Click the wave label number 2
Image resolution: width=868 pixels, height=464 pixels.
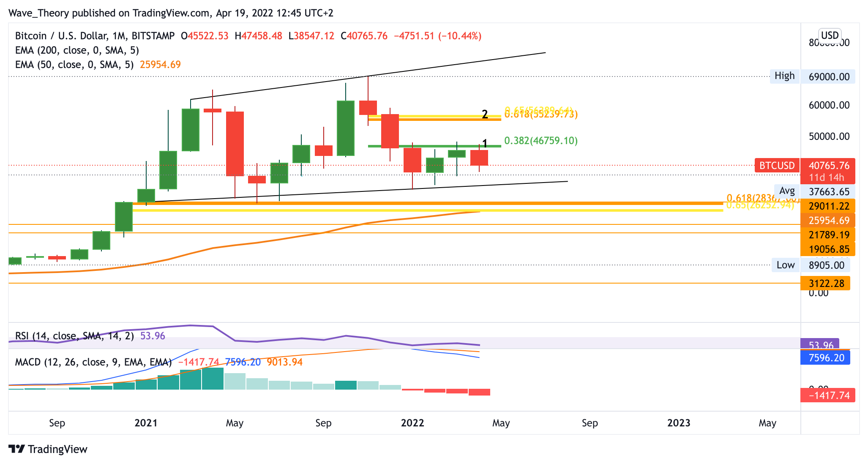tap(485, 114)
